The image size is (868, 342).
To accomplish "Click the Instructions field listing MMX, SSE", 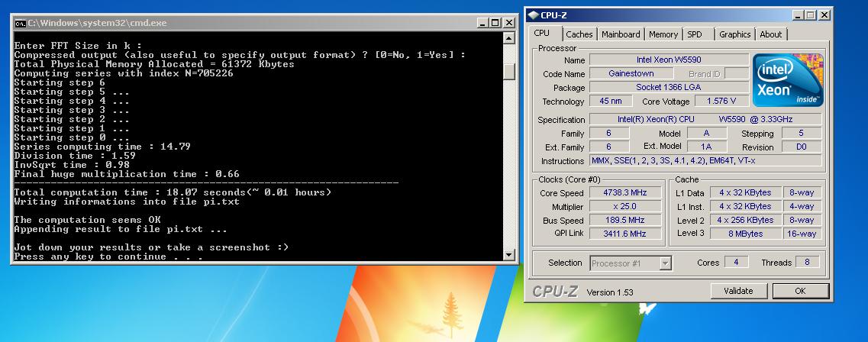I will pos(706,161).
